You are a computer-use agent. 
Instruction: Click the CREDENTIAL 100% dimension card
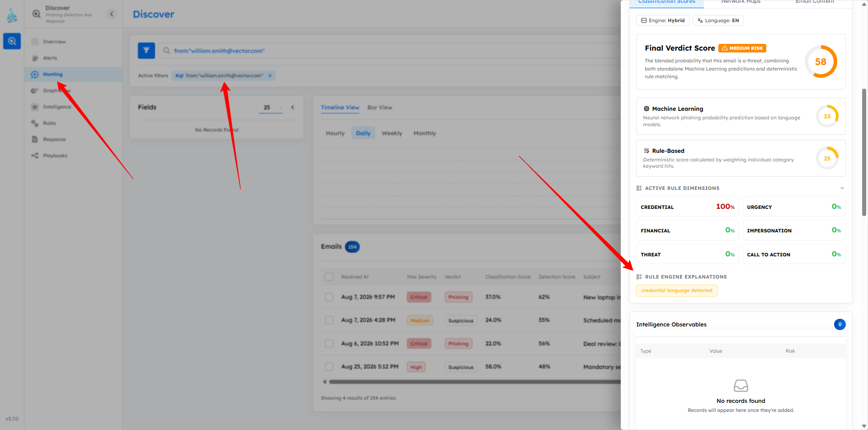pos(688,207)
